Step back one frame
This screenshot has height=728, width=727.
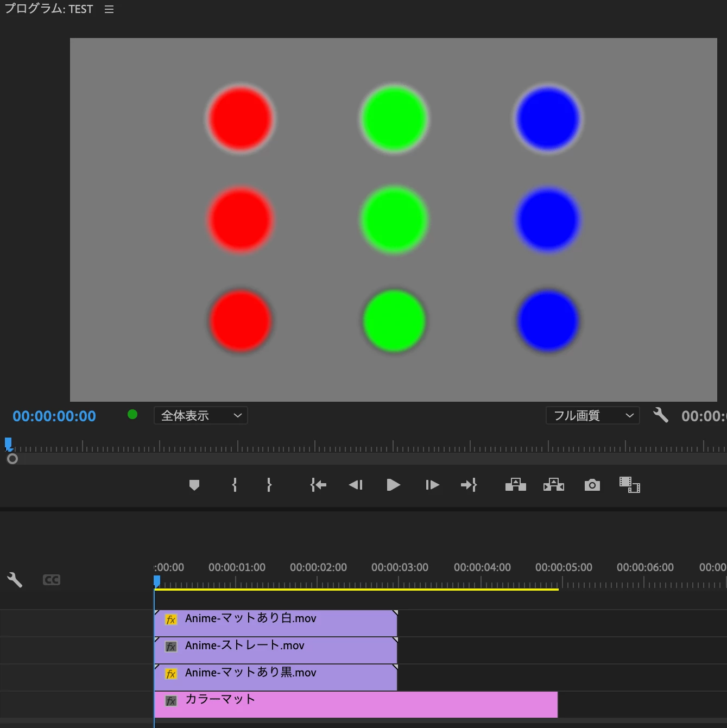[356, 485]
